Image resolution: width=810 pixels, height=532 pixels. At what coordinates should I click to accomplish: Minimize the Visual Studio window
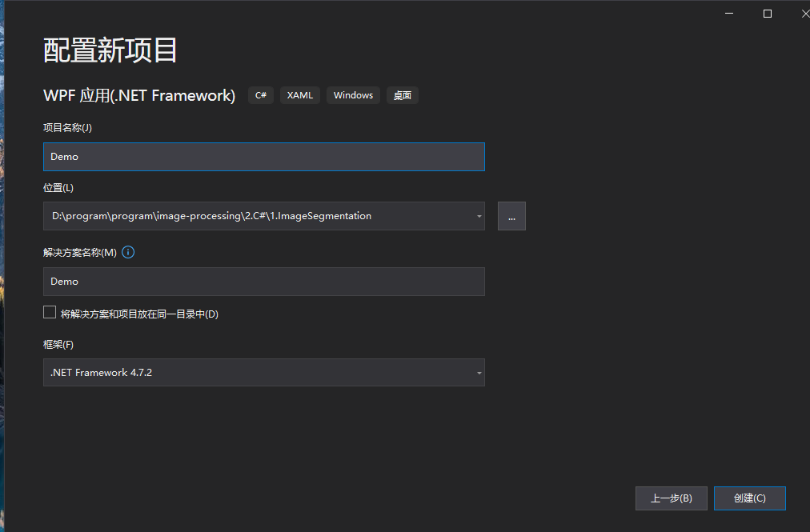coord(728,13)
